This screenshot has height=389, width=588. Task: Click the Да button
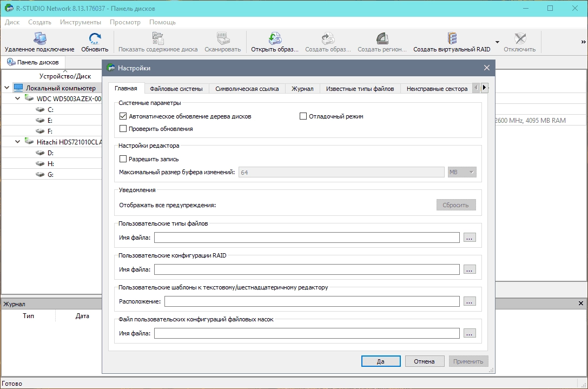pos(381,361)
